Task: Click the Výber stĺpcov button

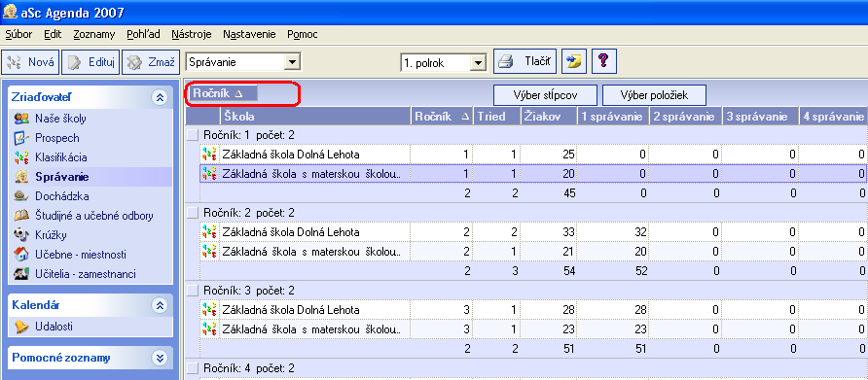Action: pos(545,95)
